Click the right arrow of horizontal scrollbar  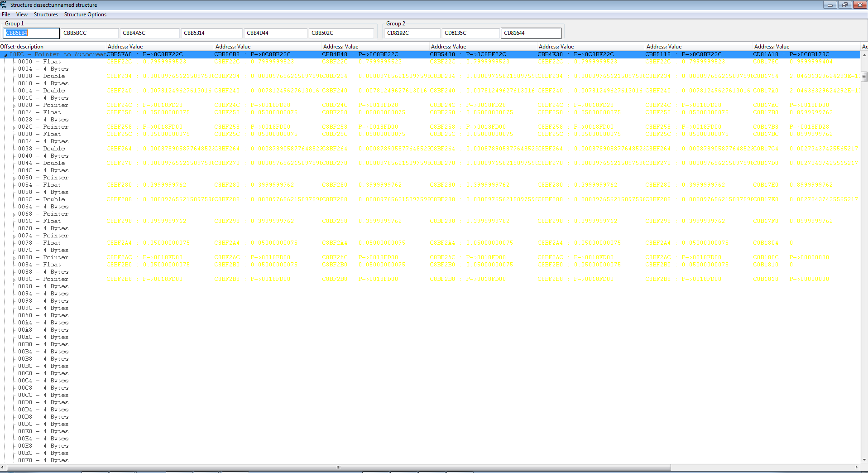[x=856, y=467]
